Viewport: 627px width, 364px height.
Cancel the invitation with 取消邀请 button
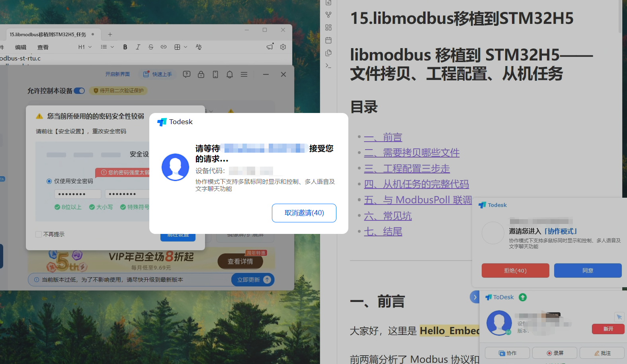click(x=304, y=213)
